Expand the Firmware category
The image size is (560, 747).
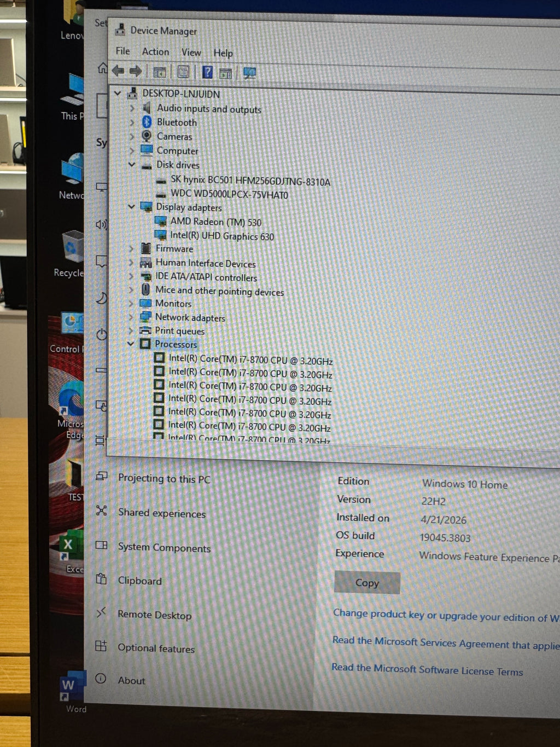click(x=131, y=248)
